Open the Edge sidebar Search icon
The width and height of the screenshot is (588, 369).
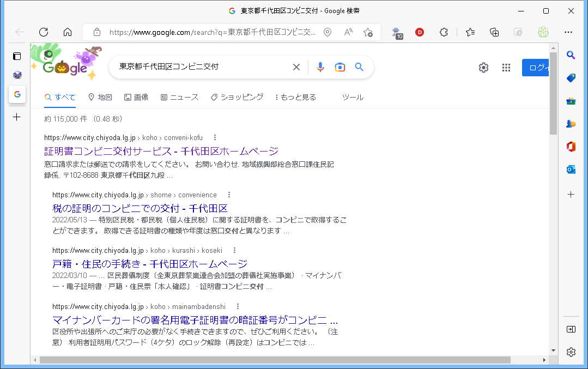[571, 56]
